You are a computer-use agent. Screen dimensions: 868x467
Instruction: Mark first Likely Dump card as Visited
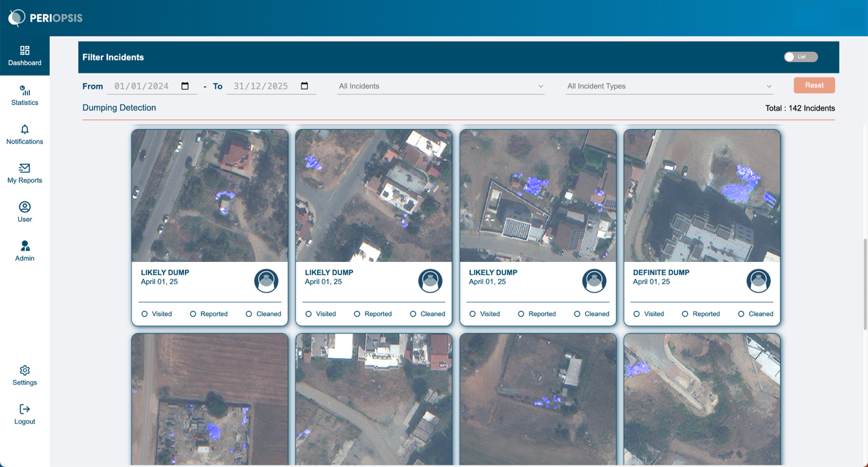(x=145, y=314)
